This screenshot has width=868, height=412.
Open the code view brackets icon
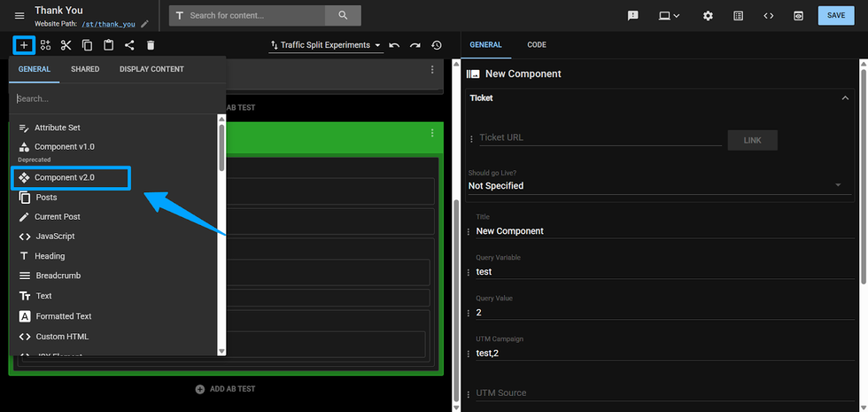pos(769,16)
